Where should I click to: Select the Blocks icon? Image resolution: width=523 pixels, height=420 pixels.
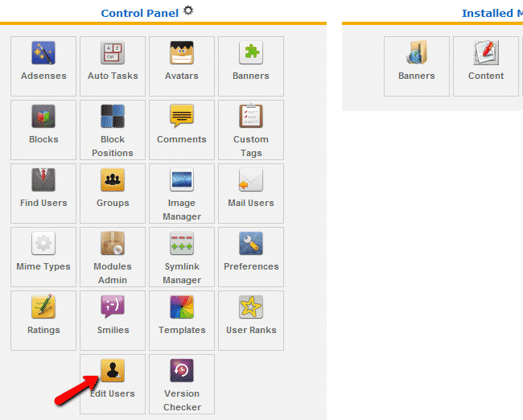[x=43, y=129]
